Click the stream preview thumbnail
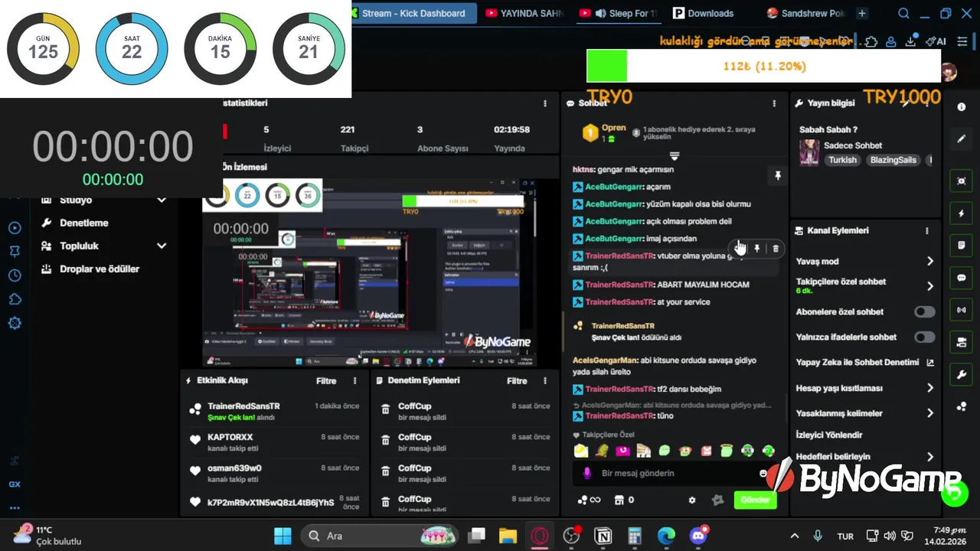The image size is (980, 551). 369,272
